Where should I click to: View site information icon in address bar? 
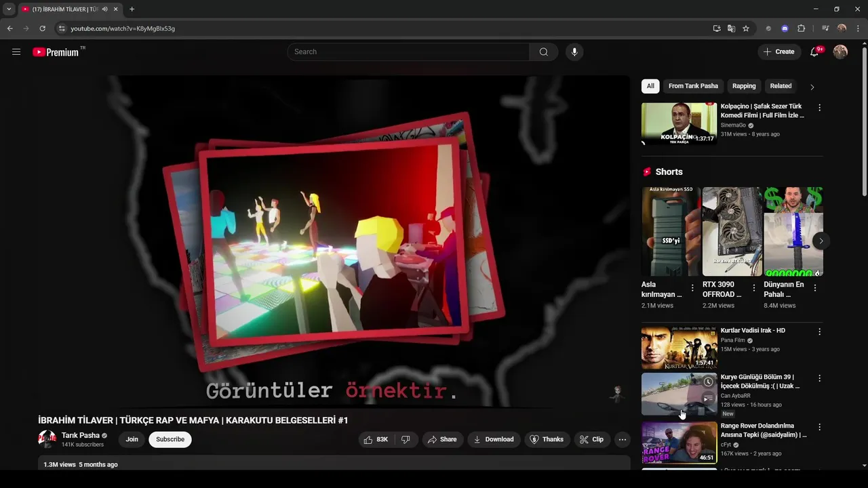coord(62,28)
